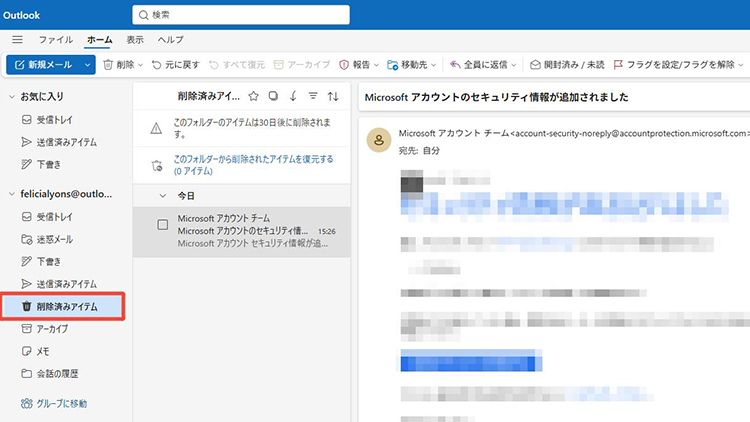
Task: Click the down-arrow jump icon in list header
Action: pos(293,96)
